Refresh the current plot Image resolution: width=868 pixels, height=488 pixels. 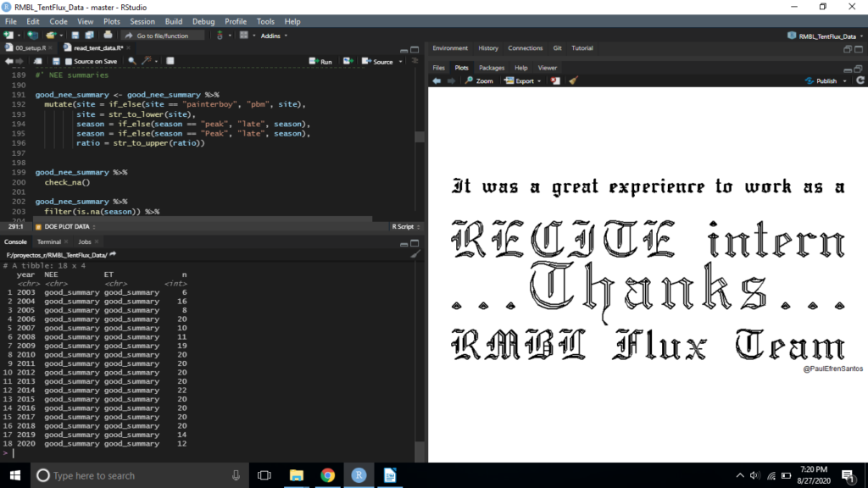pyautogui.click(x=860, y=80)
